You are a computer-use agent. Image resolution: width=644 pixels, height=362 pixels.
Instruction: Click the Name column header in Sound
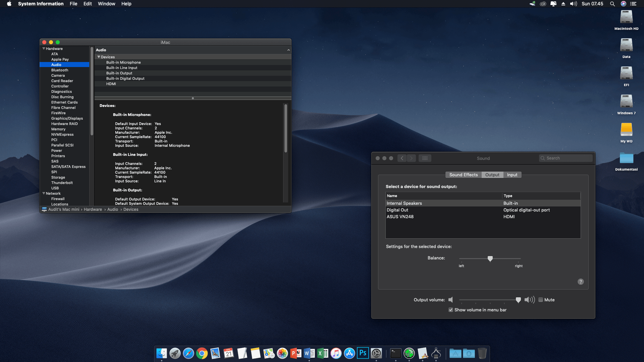pos(444,196)
